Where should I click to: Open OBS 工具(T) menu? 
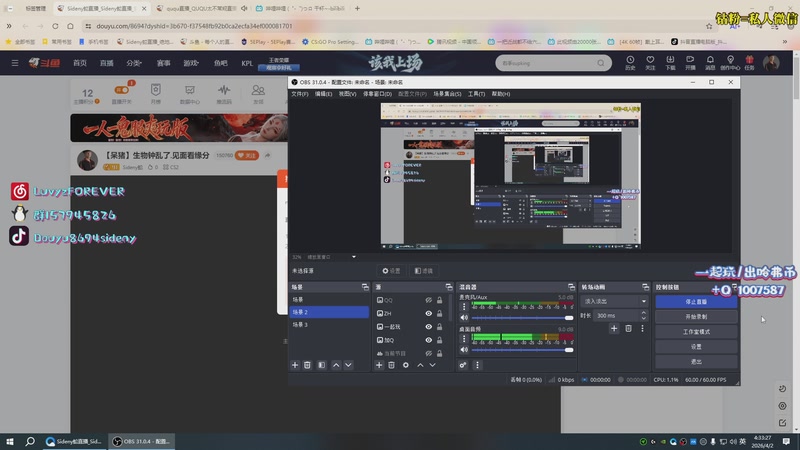[476, 94]
